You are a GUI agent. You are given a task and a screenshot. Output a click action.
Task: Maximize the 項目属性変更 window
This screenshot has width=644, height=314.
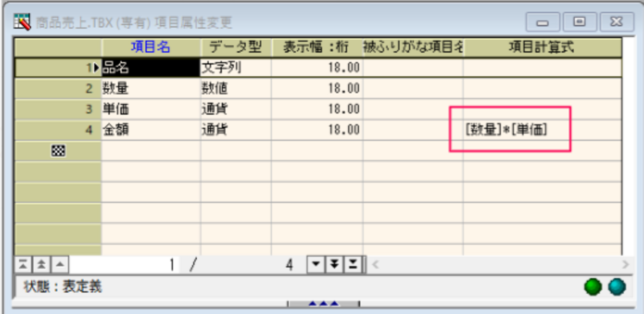tap(580, 22)
